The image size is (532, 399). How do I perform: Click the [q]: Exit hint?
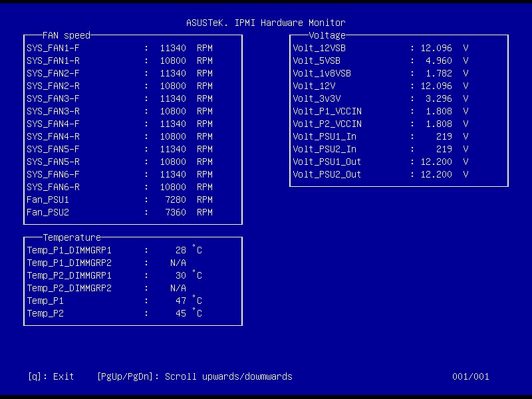[x=51, y=376]
